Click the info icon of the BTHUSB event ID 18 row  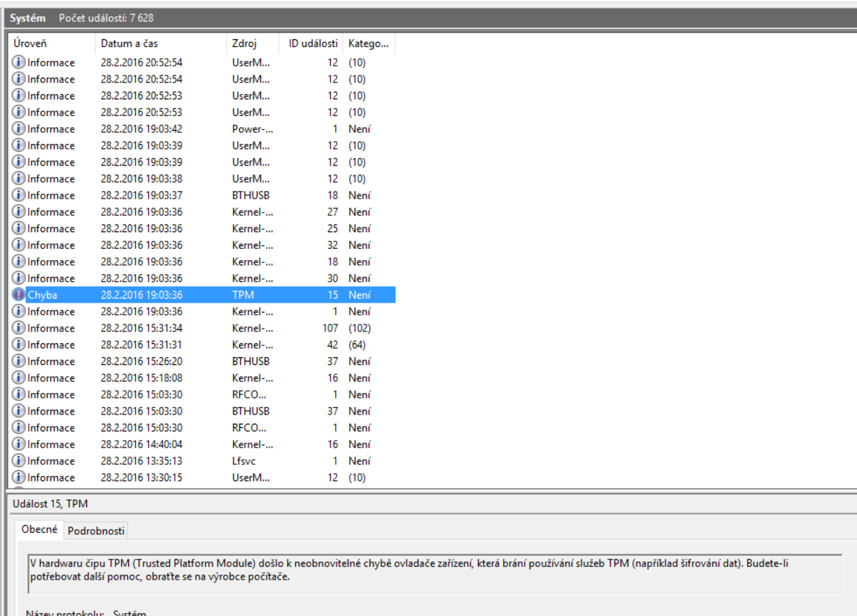click(18, 196)
